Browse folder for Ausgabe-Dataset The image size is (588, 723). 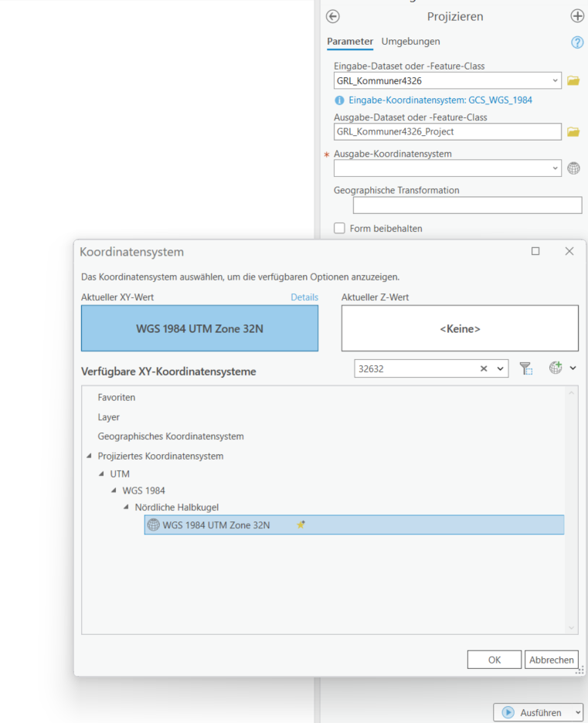(x=573, y=132)
